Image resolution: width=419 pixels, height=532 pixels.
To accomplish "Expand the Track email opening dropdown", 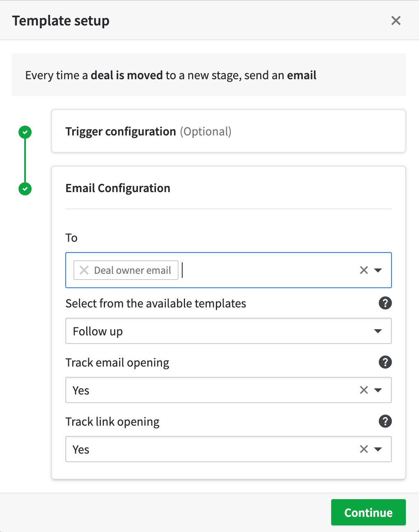I will click(x=378, y=390).
